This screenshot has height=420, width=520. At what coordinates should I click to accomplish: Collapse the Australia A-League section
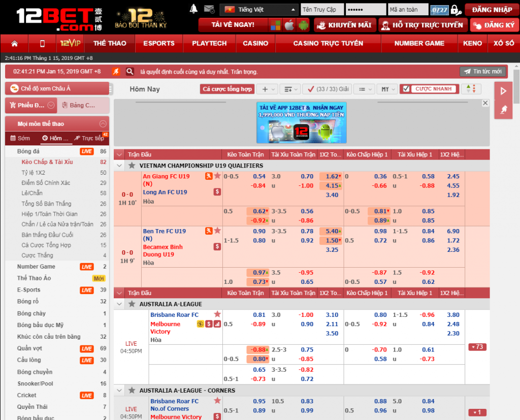(x=119, y=304)
